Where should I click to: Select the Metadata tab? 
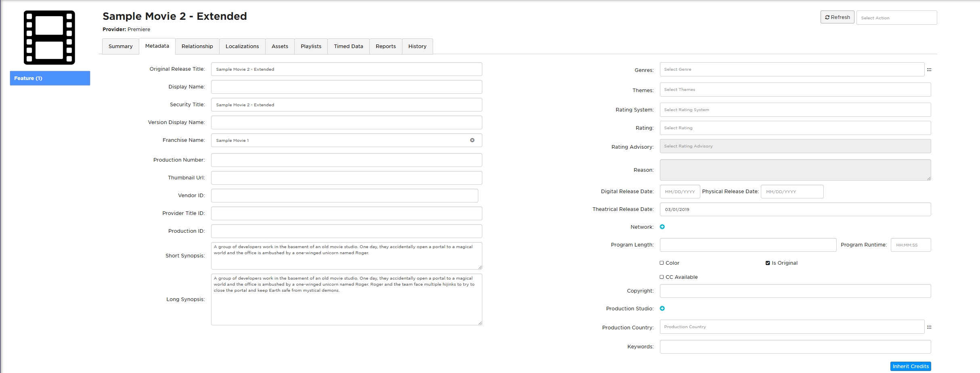click(157, 46)
